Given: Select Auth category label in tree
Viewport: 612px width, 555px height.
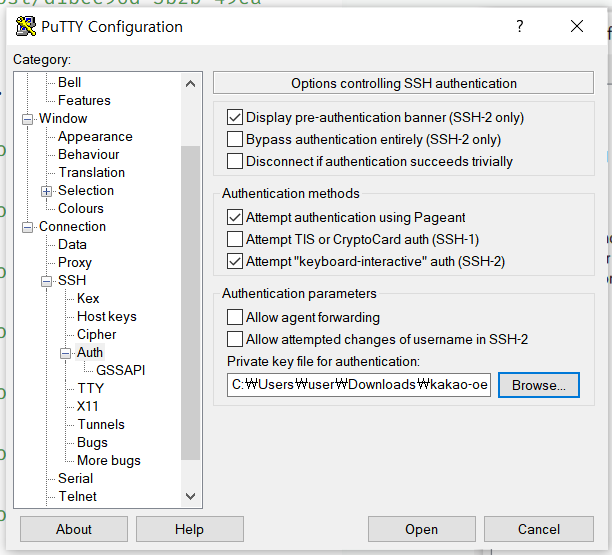Looking at the screenshot, I should [90, 352].
